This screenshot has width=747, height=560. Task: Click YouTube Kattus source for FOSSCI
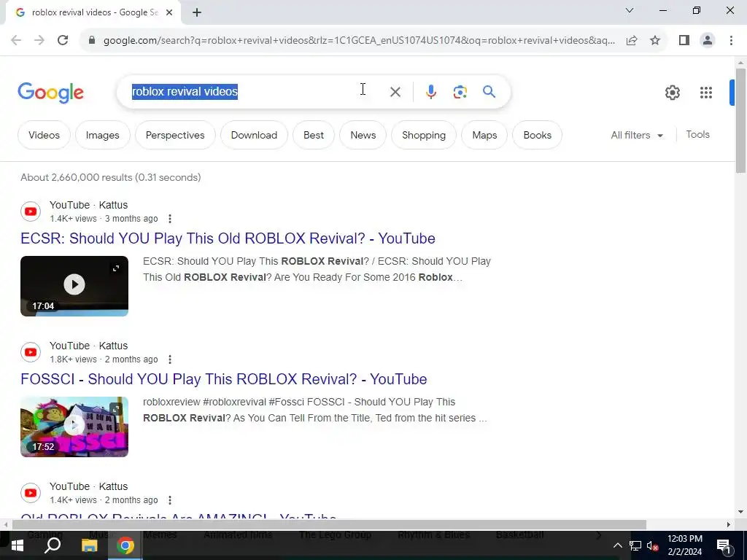(88, 346)
